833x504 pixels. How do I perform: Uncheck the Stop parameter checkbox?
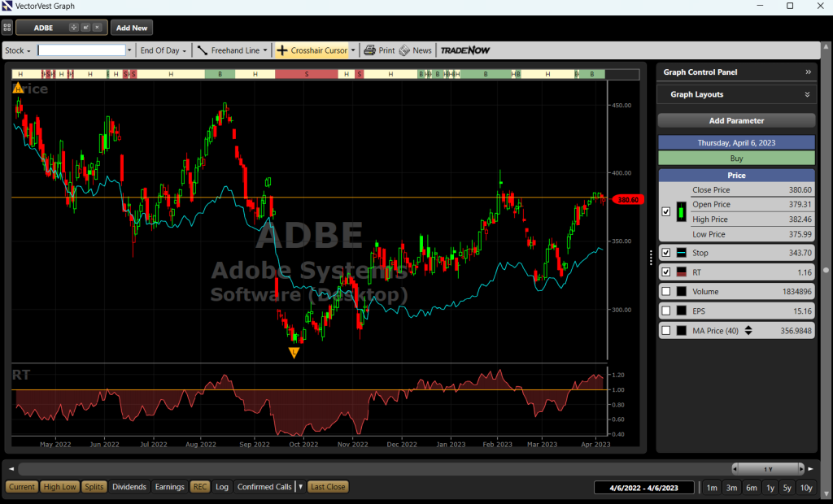pos(666,253)
